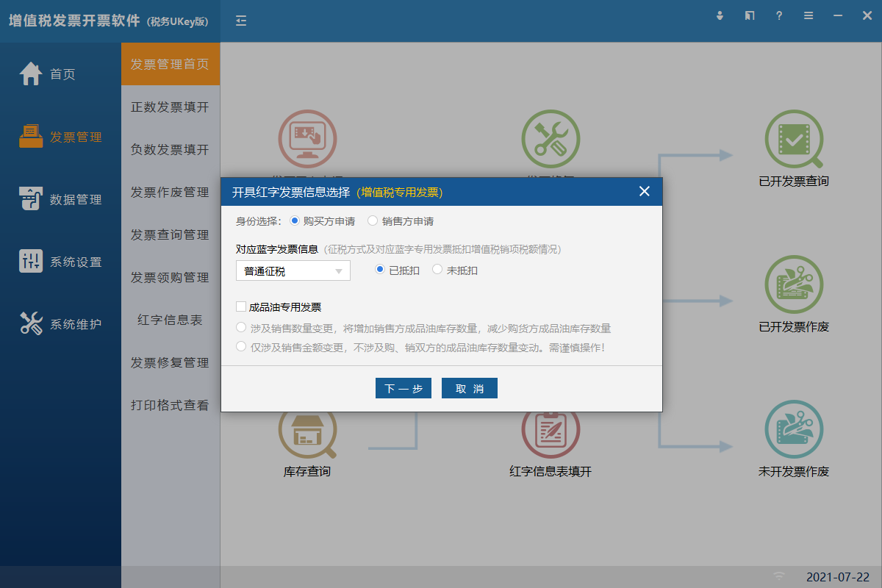
Task: Select the 购买方申请 radio button
Action: click(x=295, y=220)
